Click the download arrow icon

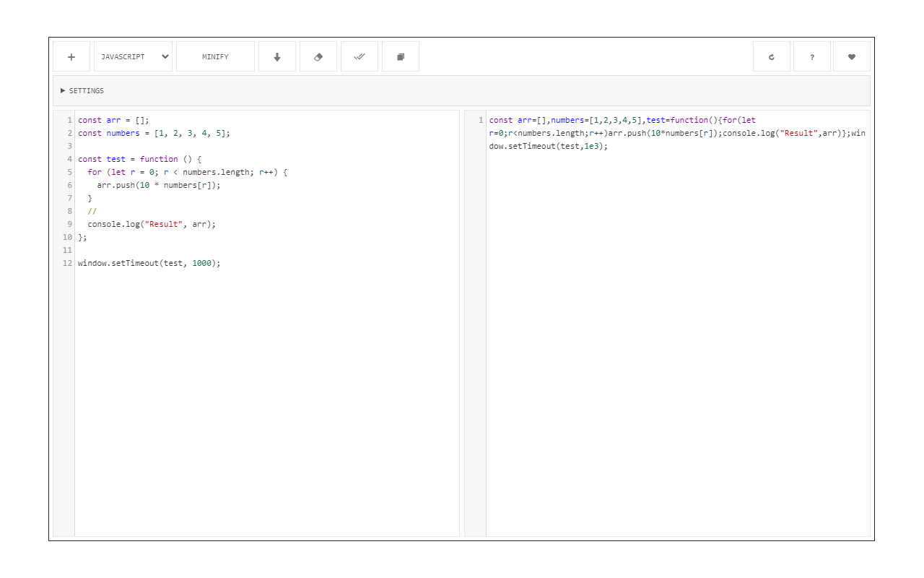coord(277,56)
